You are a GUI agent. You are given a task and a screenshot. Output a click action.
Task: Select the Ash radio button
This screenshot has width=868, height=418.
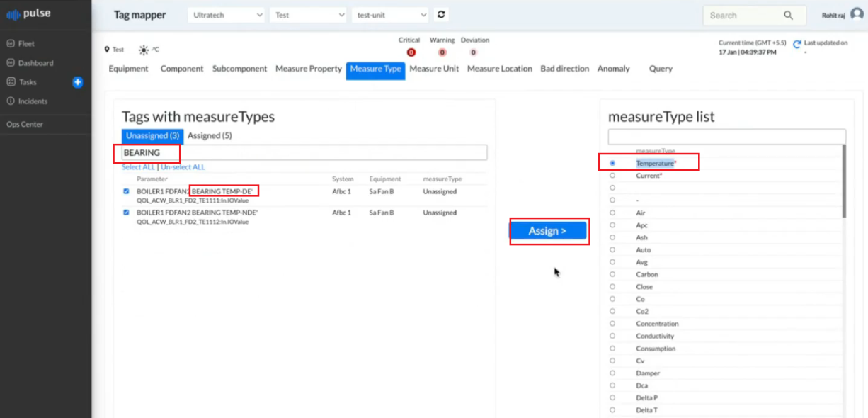point(612,237)
